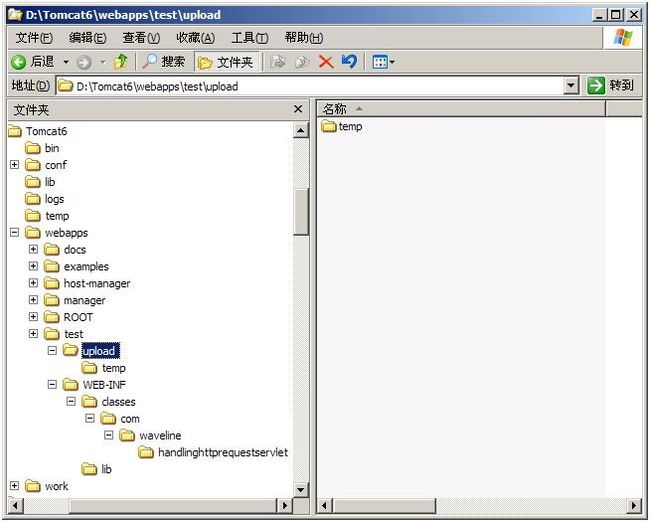Click the address bar path field
The width and height of the screenshot is (650, 522).
(310, 86)
